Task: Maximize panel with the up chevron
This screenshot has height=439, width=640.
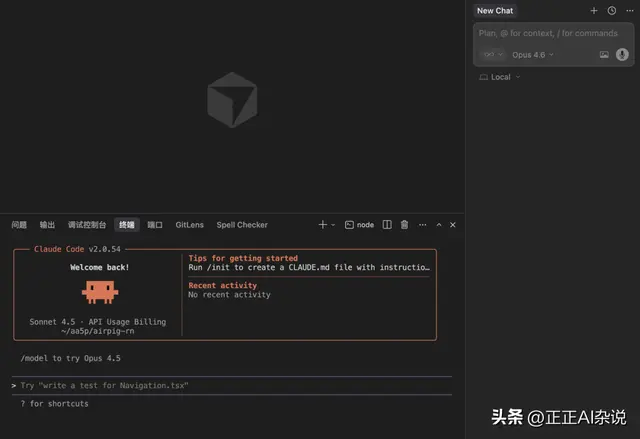Action: pos(439,225)
